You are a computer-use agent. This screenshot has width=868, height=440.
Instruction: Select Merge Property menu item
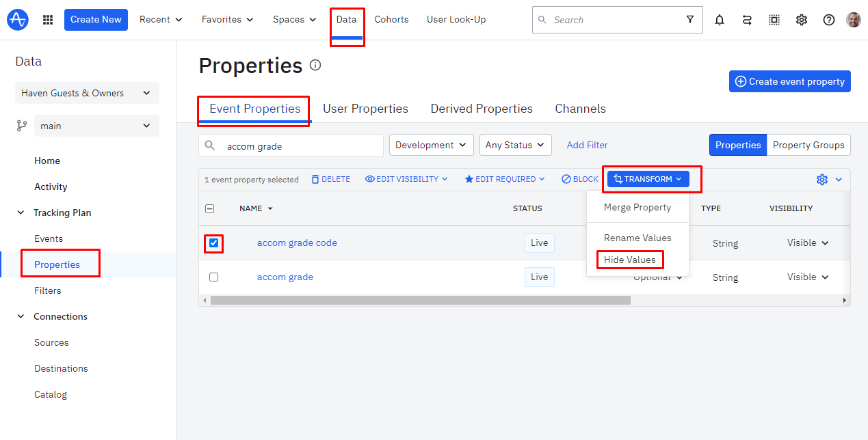pyautogui.click(x=637, y=207)
